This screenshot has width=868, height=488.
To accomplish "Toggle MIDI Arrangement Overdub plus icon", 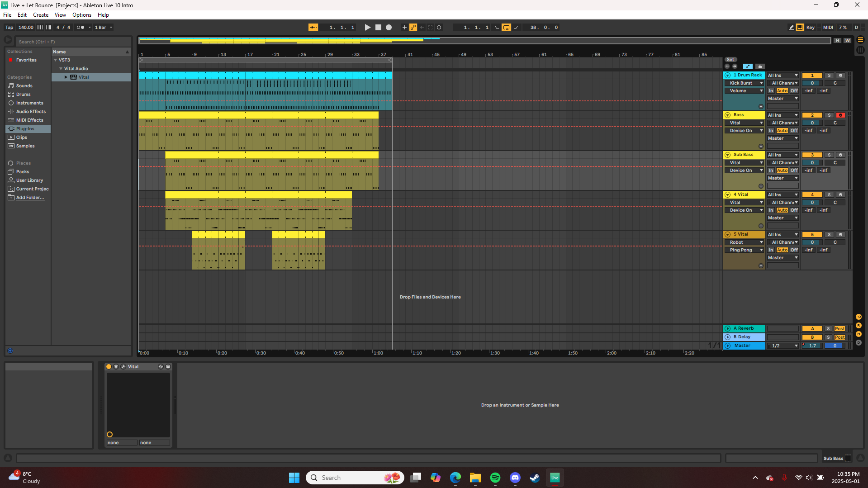I will [x=404, y=28].
